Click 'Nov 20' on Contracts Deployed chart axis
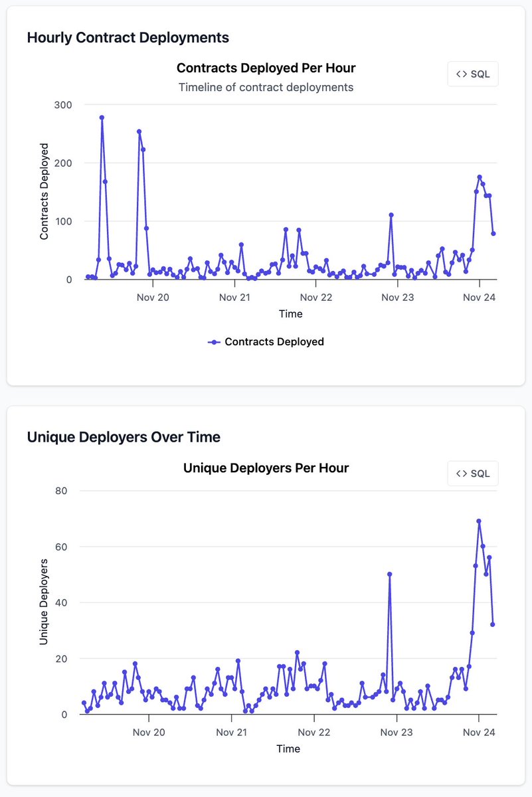The width and height of the screenshot is (532, 797). point(153,297)
